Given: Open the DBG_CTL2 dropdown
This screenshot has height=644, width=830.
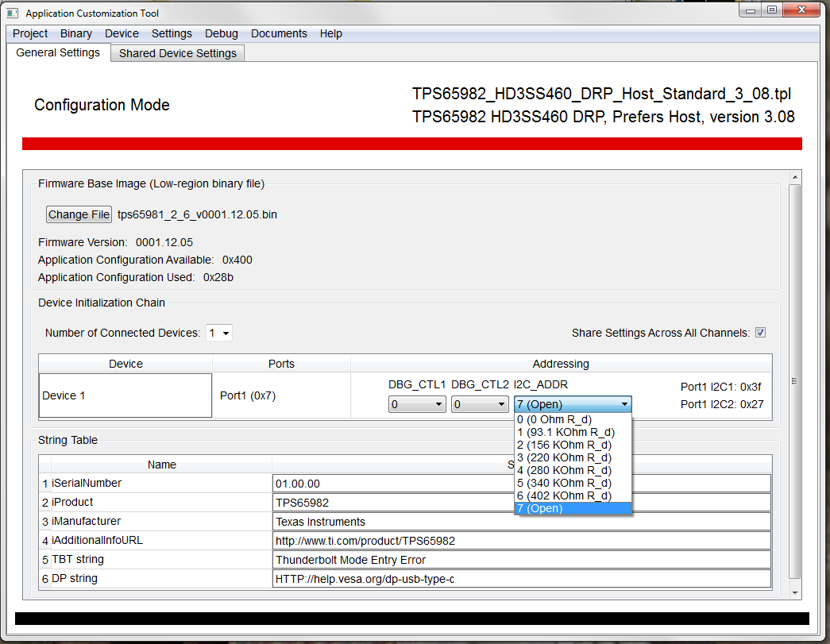Looking at the screenshot, I should coord(480,404).
